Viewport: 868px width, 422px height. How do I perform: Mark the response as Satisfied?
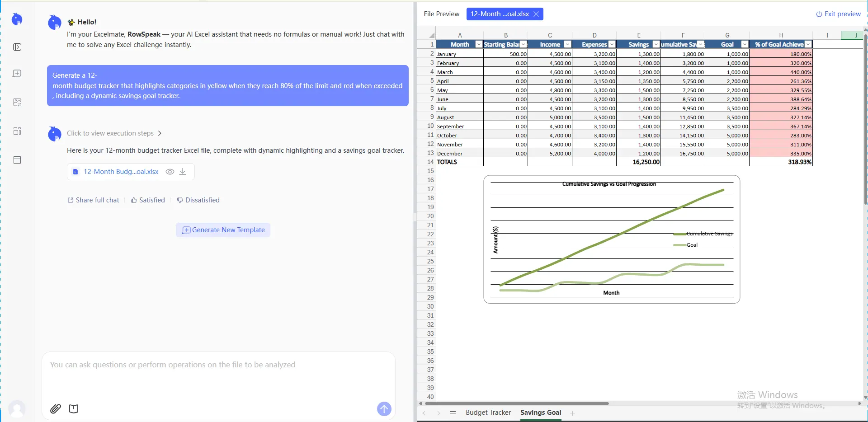(x=147, y=200)
